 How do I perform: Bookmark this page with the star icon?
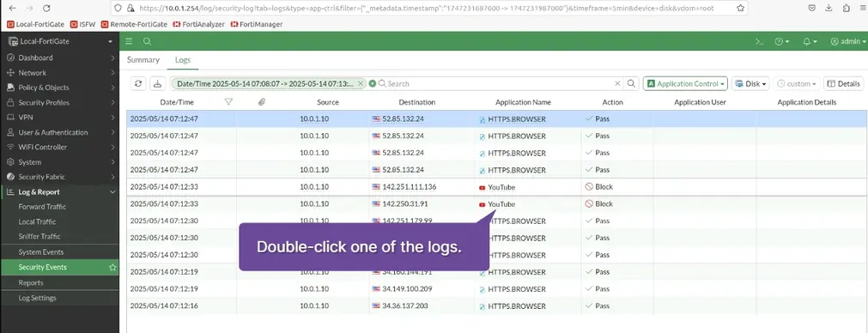741,9
